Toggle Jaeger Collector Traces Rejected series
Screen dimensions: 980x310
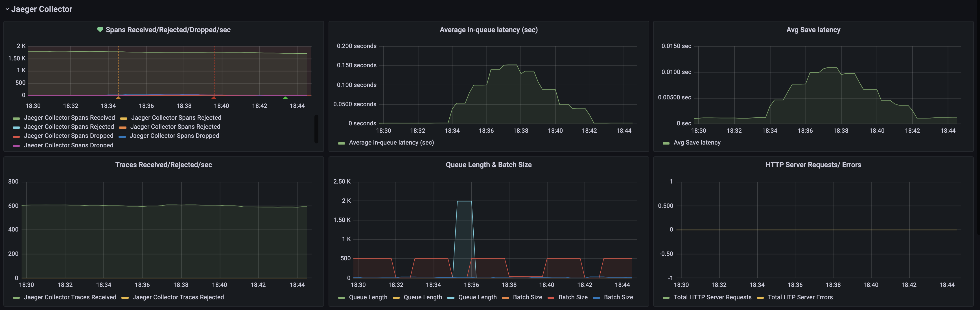tap(178, 297)
